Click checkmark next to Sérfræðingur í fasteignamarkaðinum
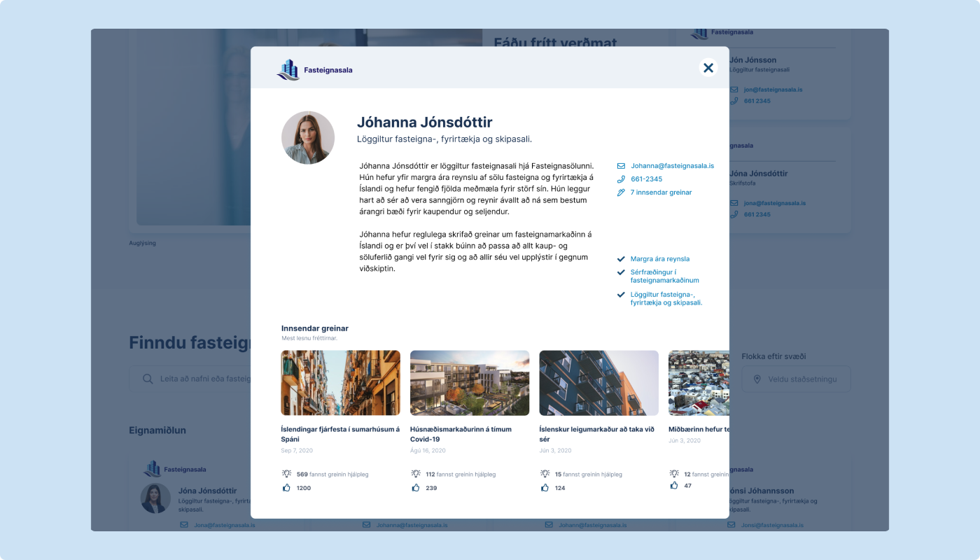Viewport: 980px width, 560px height. click(x=621, y=272)
